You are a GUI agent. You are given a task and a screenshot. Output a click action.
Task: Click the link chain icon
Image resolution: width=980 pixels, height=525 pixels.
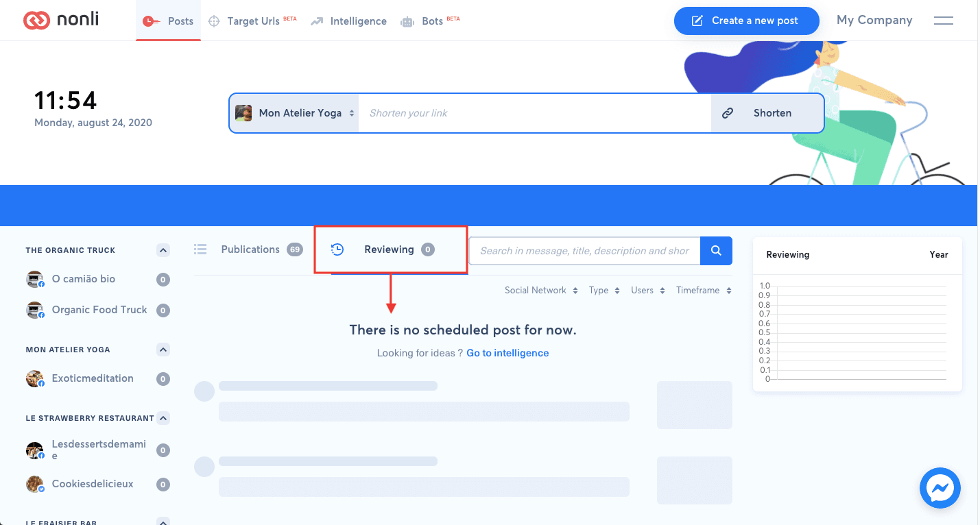[728, 113]
